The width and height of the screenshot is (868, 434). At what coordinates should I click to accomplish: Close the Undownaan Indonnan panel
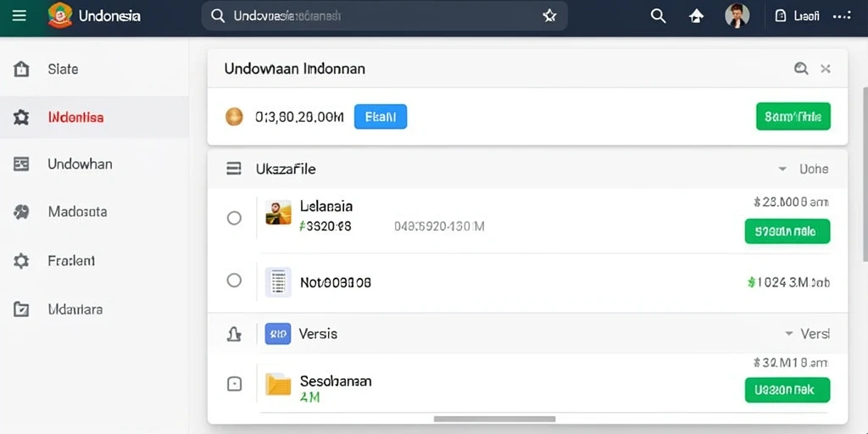[x=826, y=69]
